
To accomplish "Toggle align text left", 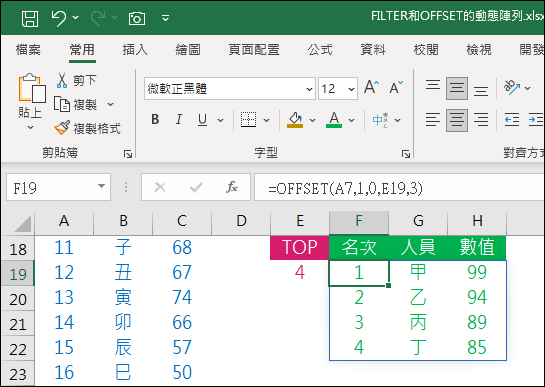I will [433, 120].
